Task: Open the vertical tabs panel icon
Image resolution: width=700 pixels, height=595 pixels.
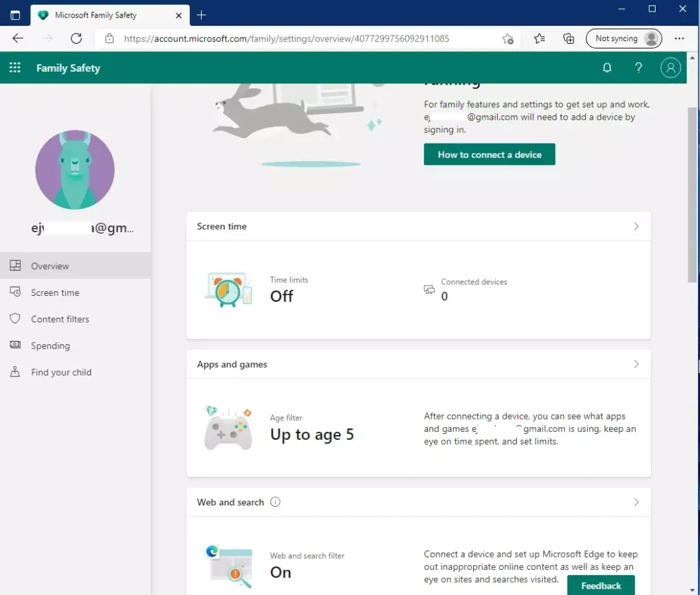Action: coord(15,15)
